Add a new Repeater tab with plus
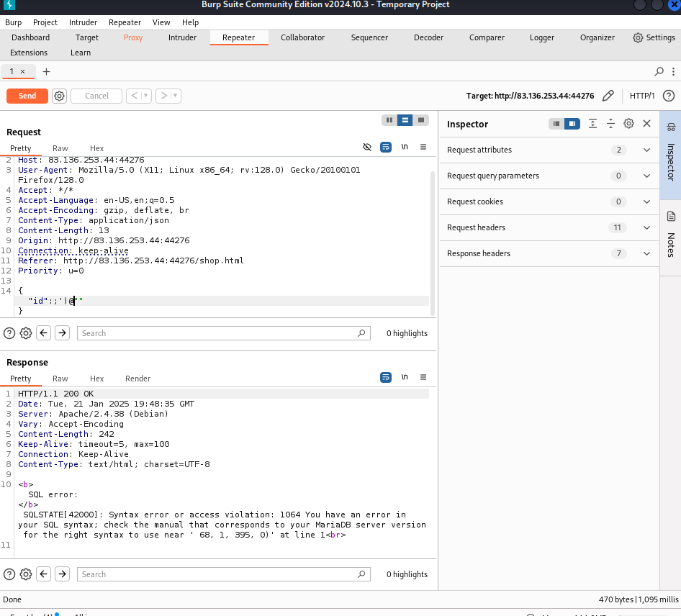This screenshot has height=616, width=681. click(x=47, y=71)
